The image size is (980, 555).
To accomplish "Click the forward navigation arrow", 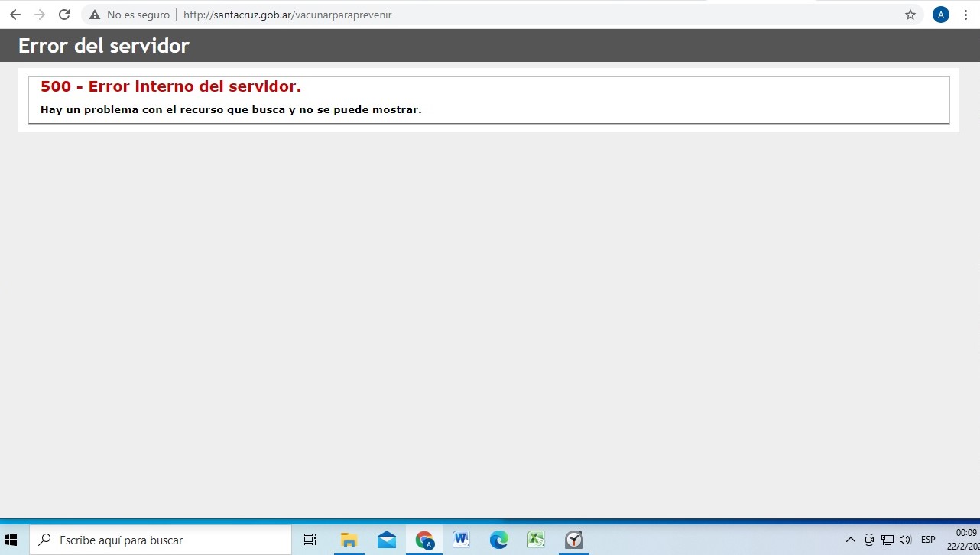I will tap(40, 15).
